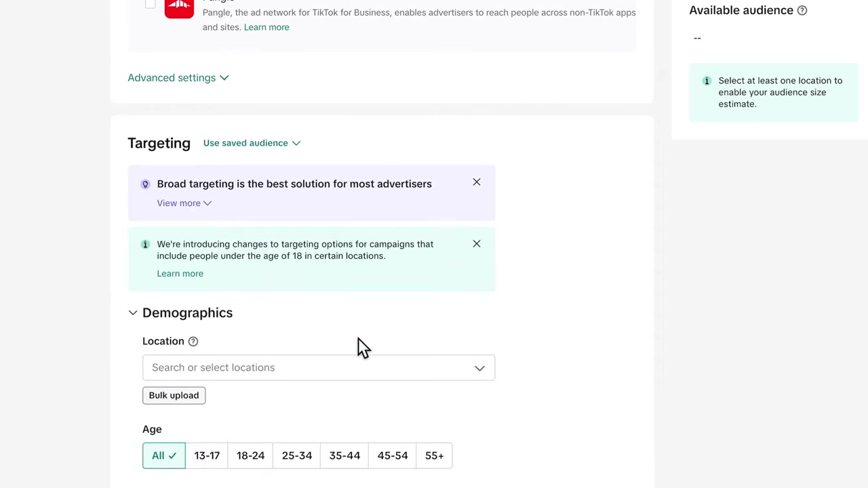This screenshot has width=868, height=488.
Task: Close the under-18 targeting changes notice
Action: click(x=477, y=244)
